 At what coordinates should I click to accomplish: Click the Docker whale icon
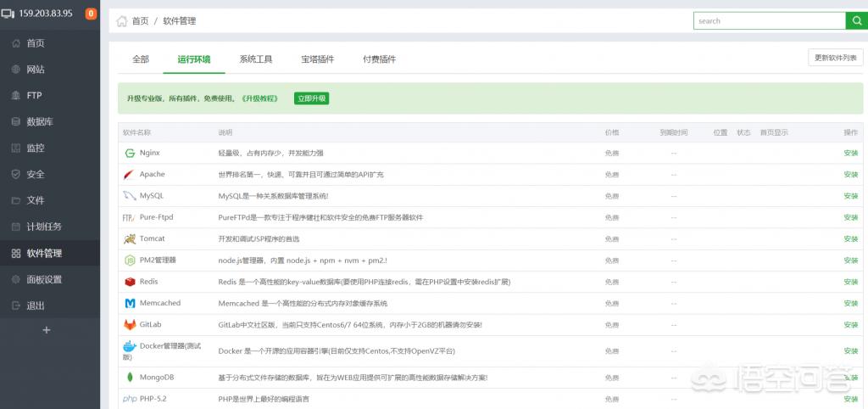tap(130, 347)
